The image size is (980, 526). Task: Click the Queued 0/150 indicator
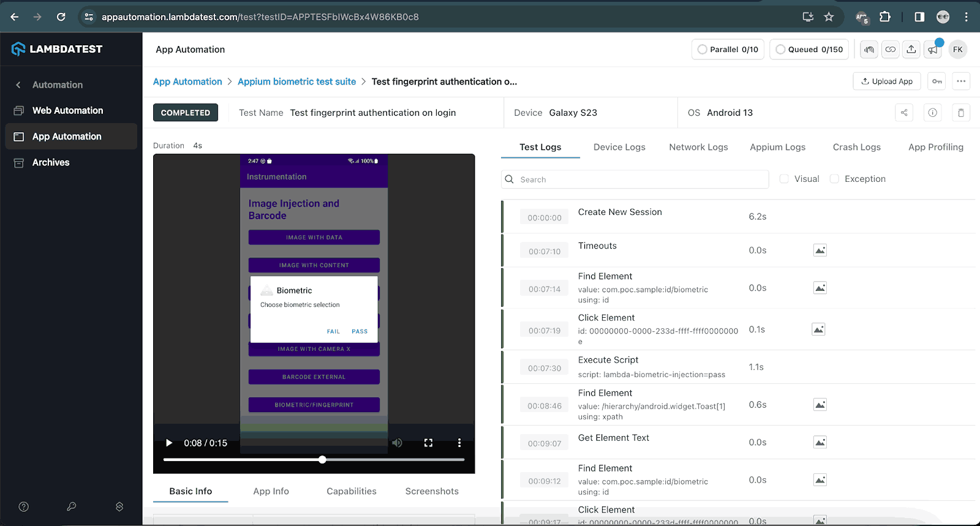point(809,50)
